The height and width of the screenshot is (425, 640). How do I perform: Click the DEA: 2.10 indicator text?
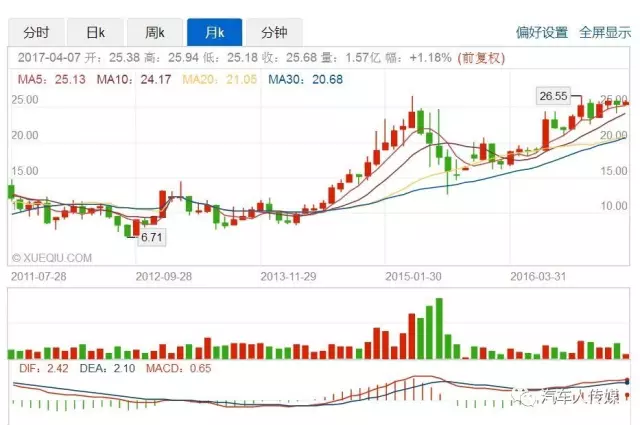tap(107, 368)
